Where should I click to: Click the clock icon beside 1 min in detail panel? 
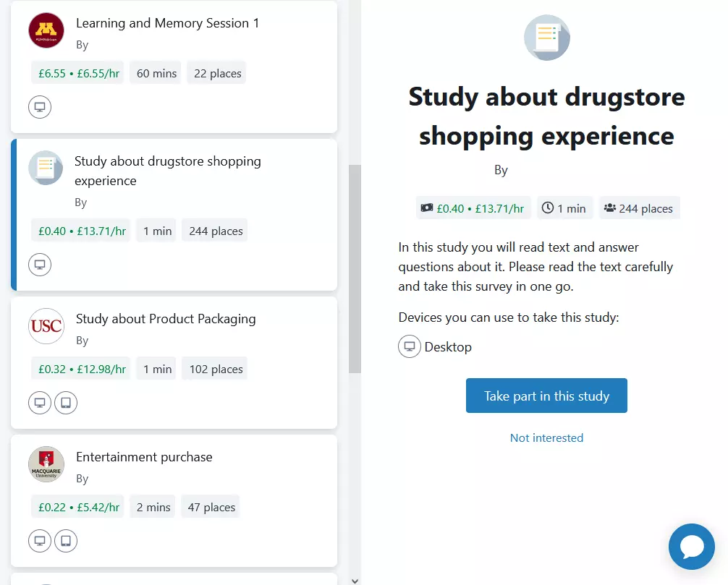(548, 208)
